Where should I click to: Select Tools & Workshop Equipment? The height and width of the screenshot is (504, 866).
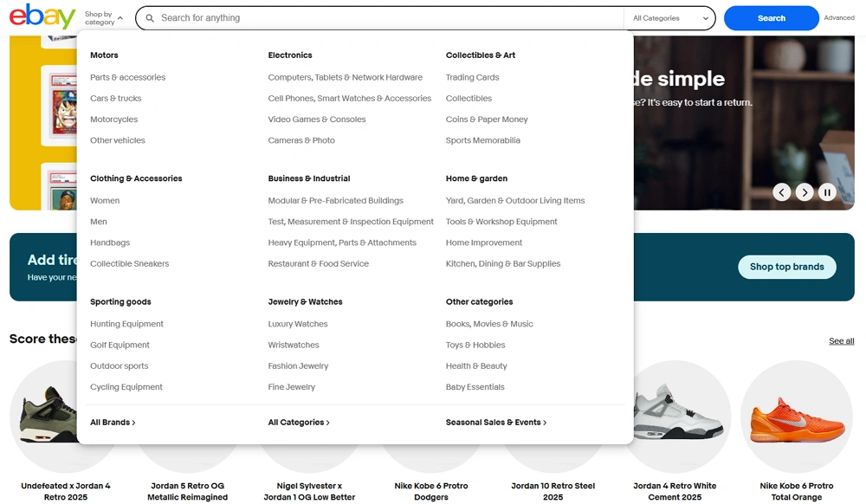[x=501, y=222]
